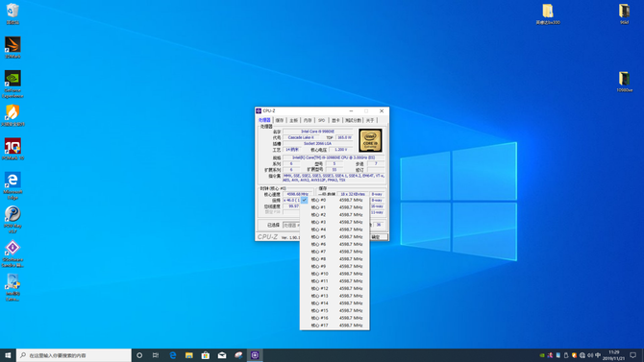
Task: Open Microsoft Store from the taskbar
Action: 206,355
